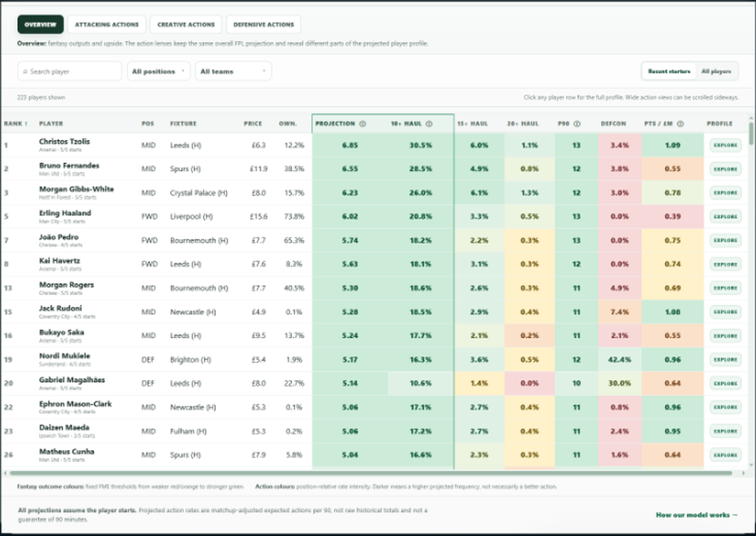756x536 pixels.
Task: Click the £15.6 price cell
Action: 259,216
